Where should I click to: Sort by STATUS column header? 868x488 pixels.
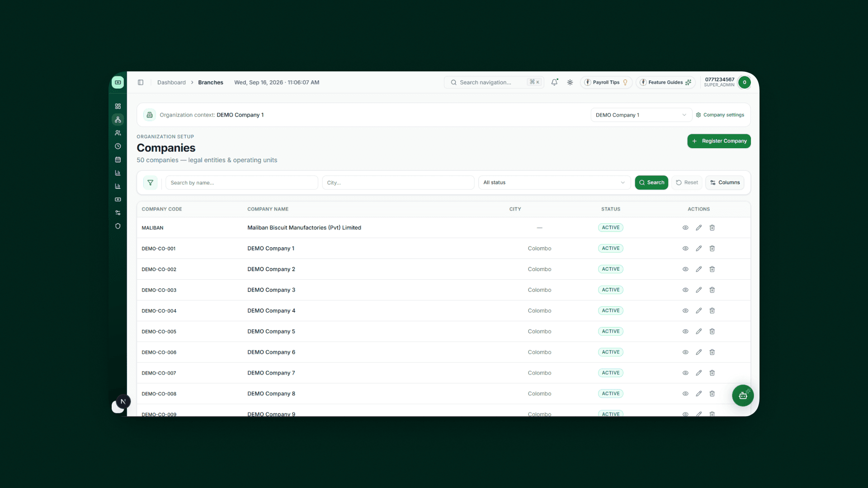pyautogui.click(x=610, y=209)
